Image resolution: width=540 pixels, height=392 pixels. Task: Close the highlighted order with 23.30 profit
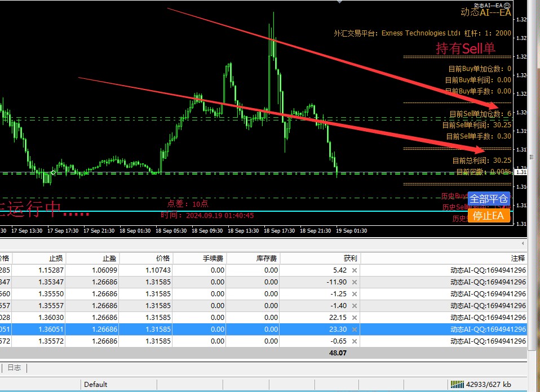tap(354, 329)
